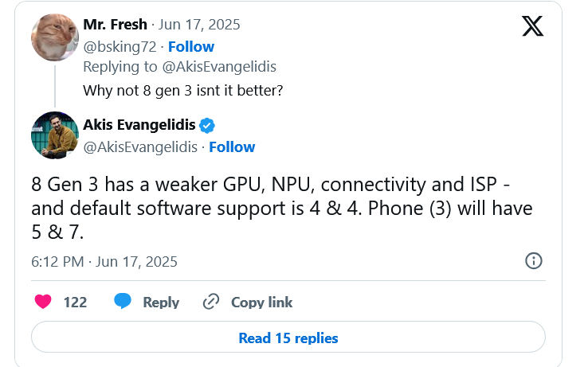Viewport: 588px width, 367px height.
Task: Open the Mr. Fresh display name
Action: tap(116, 25)
